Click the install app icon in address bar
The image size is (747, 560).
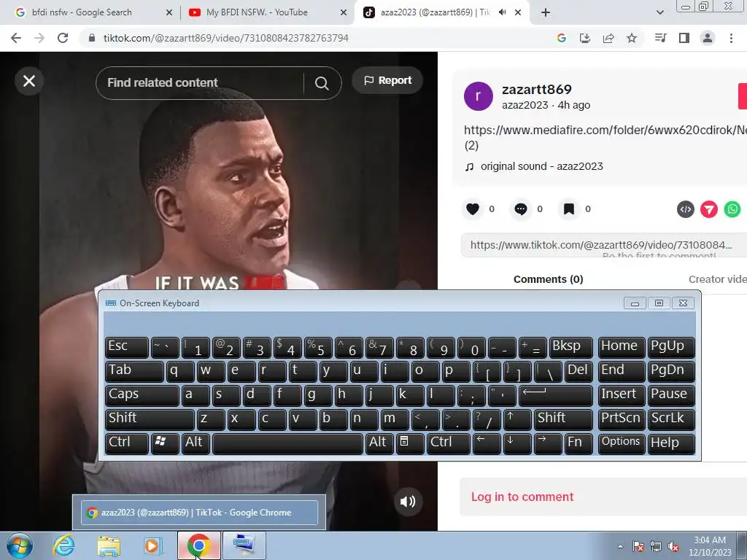584,38
